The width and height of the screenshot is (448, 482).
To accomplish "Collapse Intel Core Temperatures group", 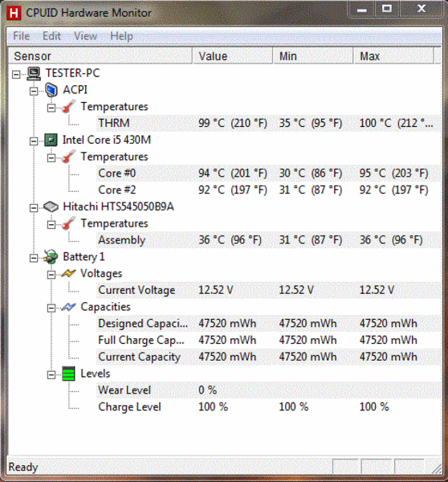I will pyautogui.click(x=51, y=158).
